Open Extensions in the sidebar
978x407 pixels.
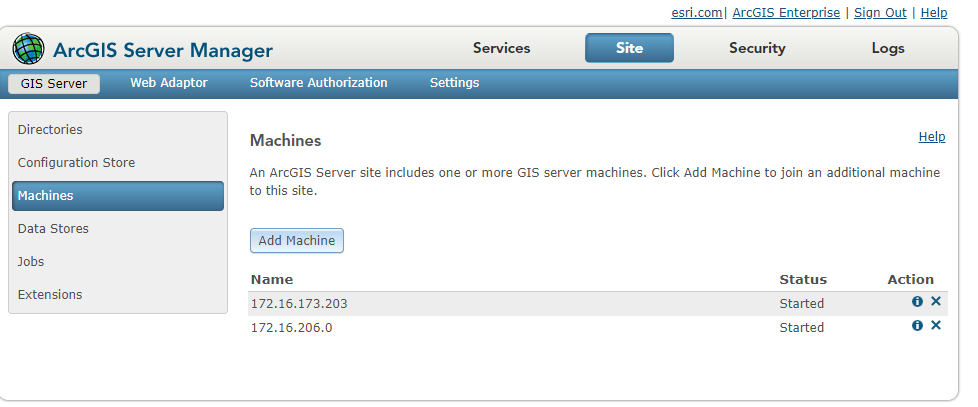(x=118, y=295)
